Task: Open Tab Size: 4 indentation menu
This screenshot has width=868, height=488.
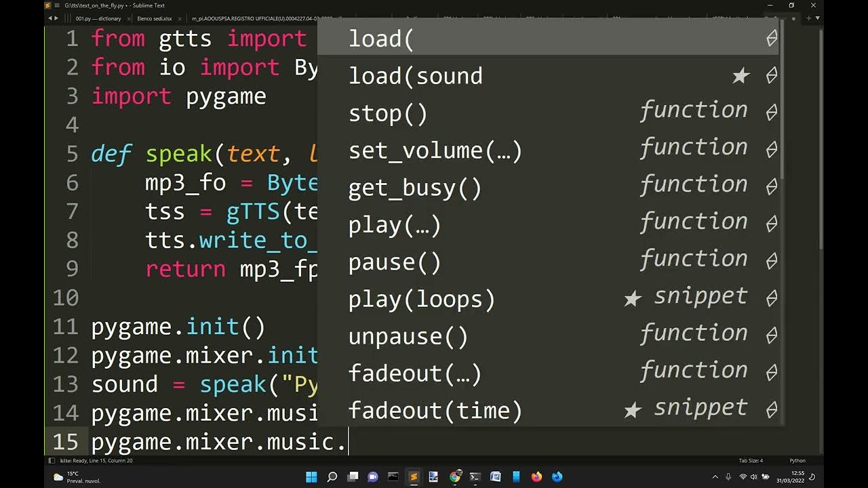Action: pos(751,460)
